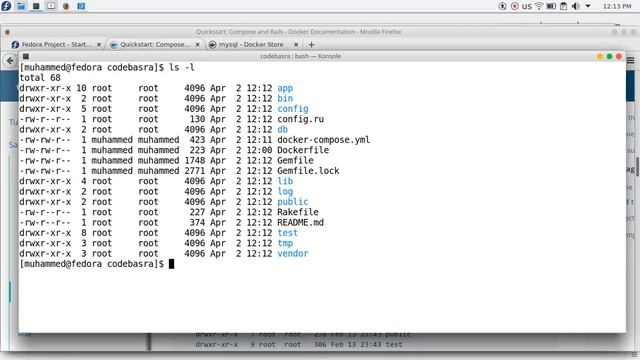The width and height of the screenshot is (640, 360).
Task: Open a new Firefox tab with plus button
Action: (x=311, y=44)
